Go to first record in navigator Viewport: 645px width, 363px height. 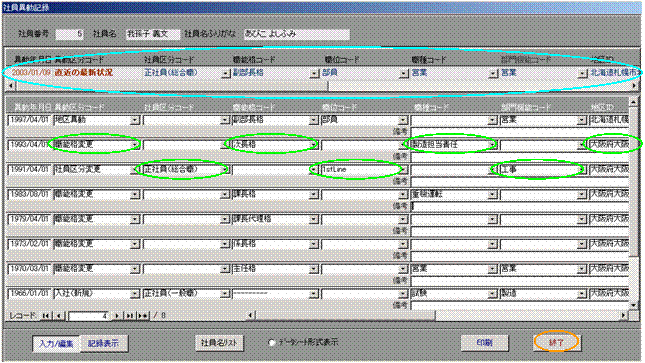(46, 316)
